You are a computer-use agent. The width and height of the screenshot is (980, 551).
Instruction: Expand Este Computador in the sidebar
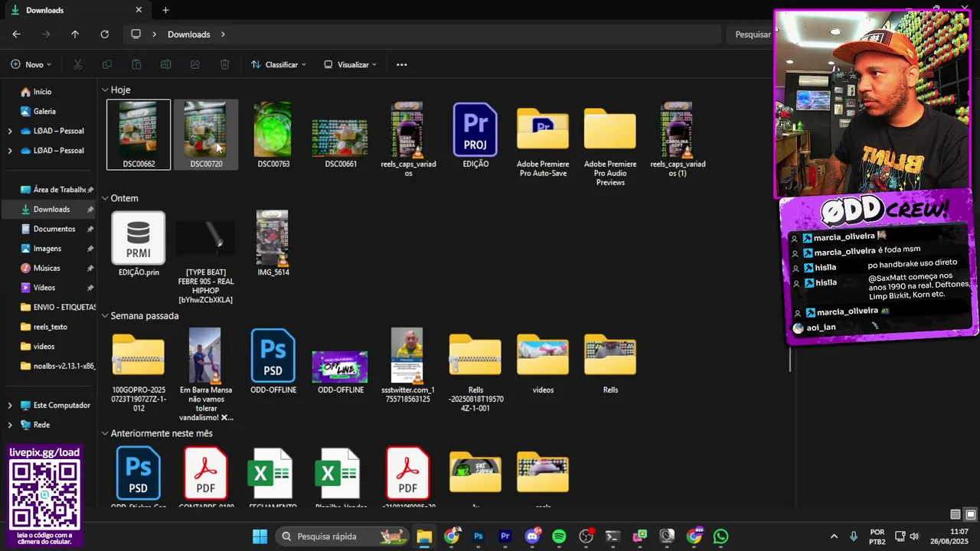10,406
